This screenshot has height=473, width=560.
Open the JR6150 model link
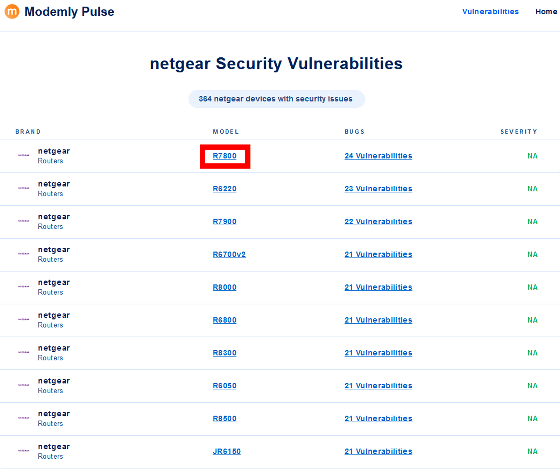(227, 452)
